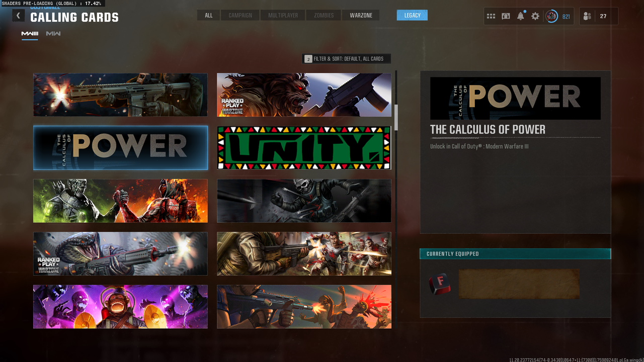
Task: Switch to the ALL category tab
Action: (209, 15)
